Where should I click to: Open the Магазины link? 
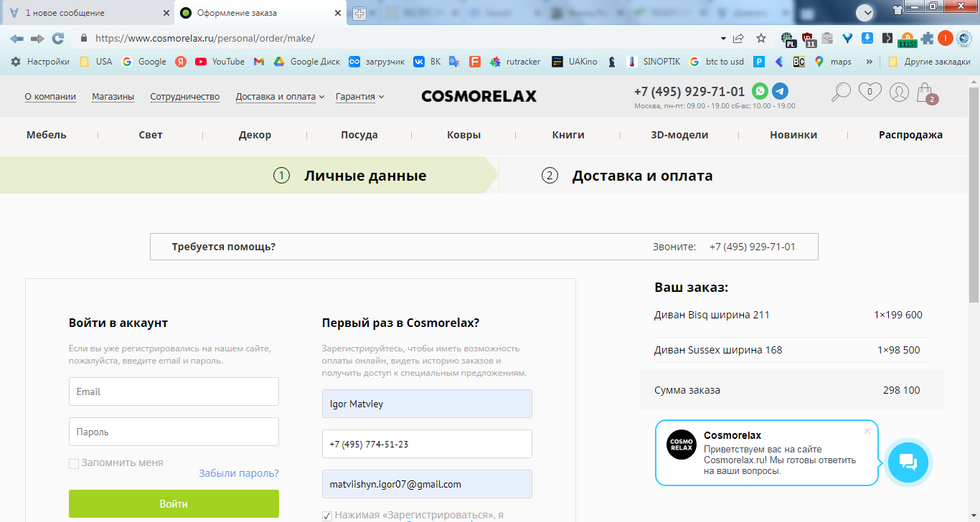pos(113,97)
